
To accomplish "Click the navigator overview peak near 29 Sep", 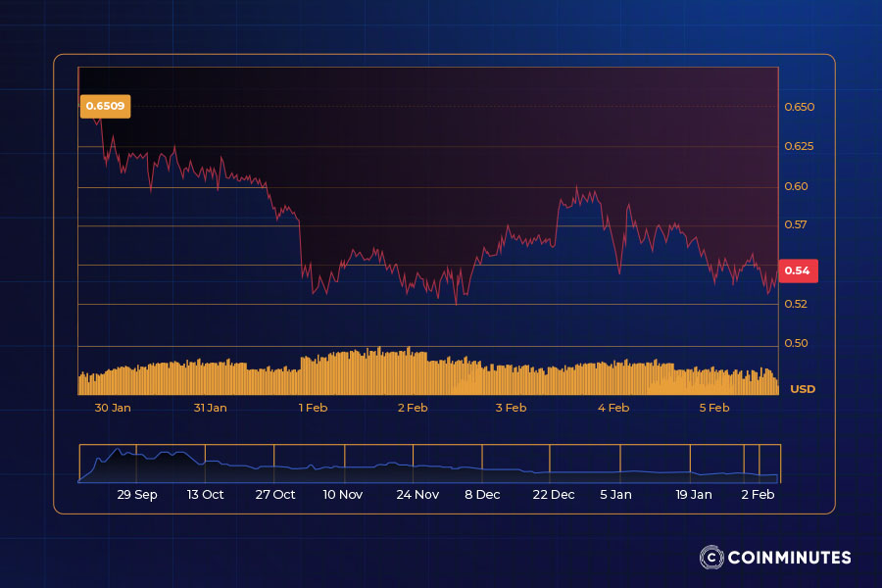I will click(x=120, y=454).
